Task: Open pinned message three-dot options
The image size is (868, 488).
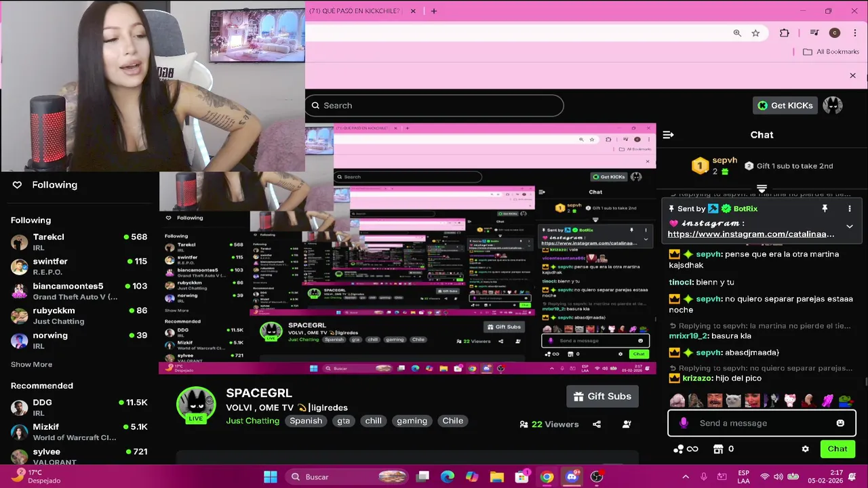Action: coord(849,209)
